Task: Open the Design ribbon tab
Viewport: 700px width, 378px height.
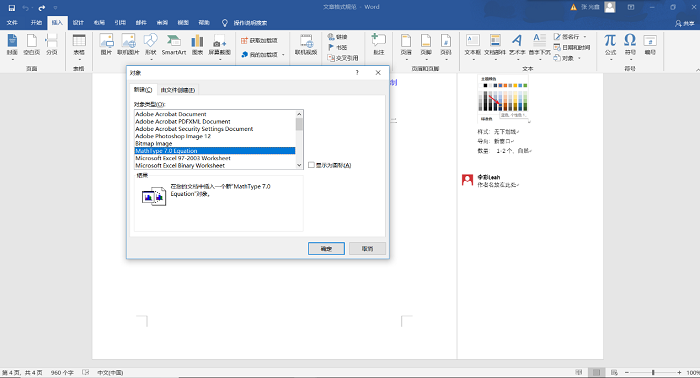Action: (x=78, y=23)
